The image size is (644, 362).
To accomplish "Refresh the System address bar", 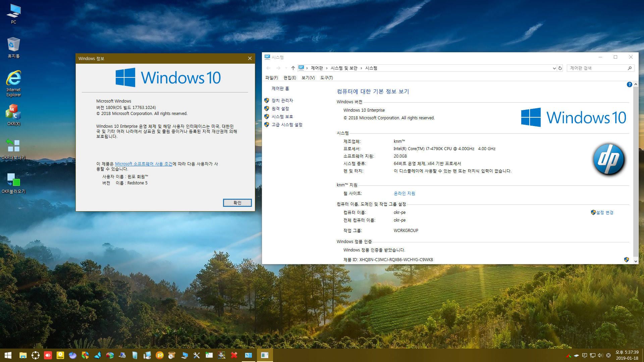I will click(560, 68).
